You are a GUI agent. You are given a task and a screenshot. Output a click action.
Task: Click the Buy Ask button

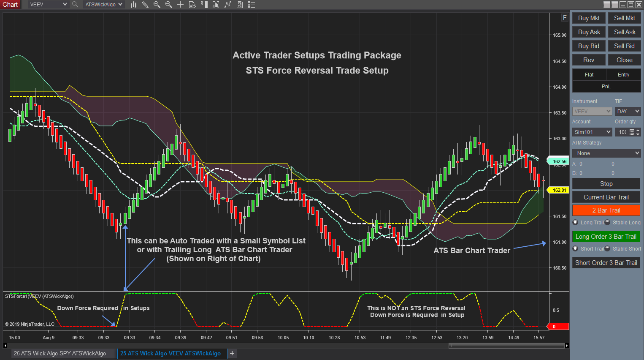(x=589, y=32)
